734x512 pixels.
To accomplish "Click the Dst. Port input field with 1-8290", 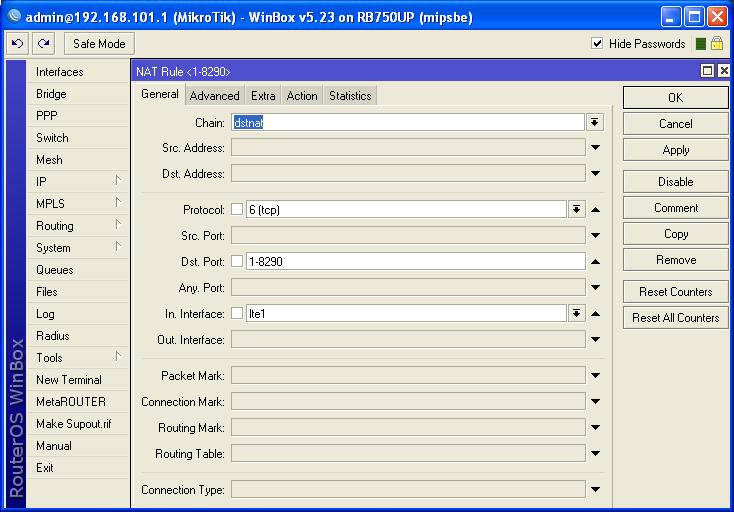I will click(415, 261).
